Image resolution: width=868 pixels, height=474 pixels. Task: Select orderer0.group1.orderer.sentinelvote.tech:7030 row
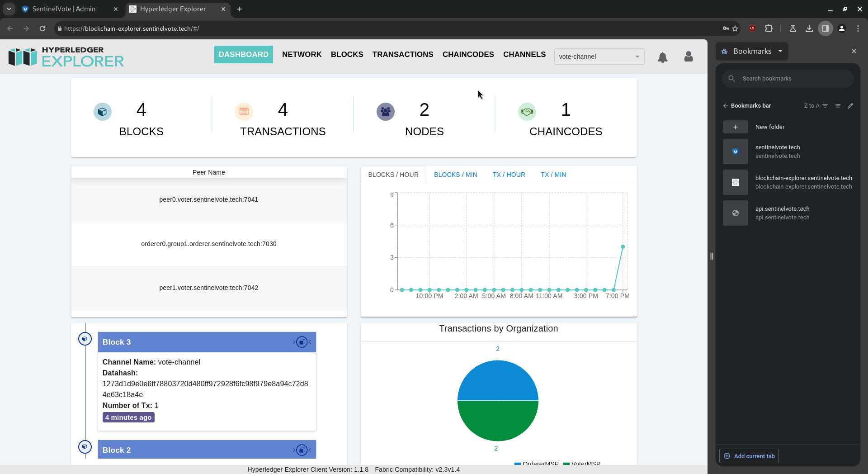click(x=209, y=244)
